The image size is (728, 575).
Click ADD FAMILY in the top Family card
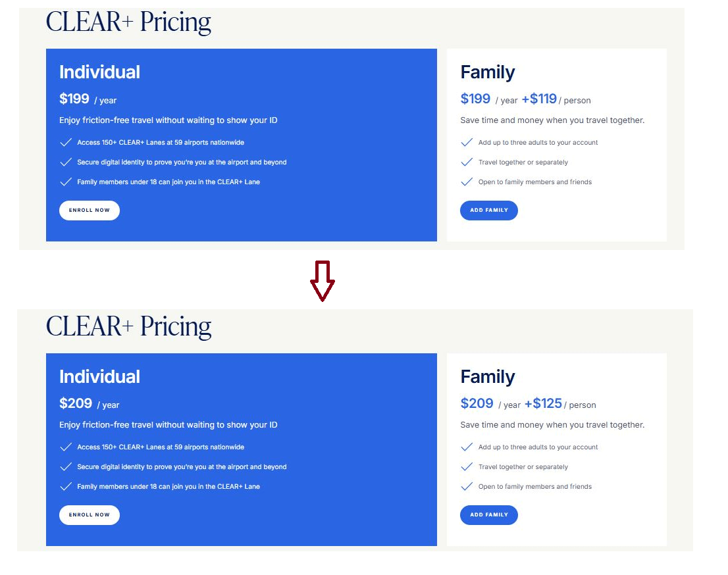pos(488,210)
